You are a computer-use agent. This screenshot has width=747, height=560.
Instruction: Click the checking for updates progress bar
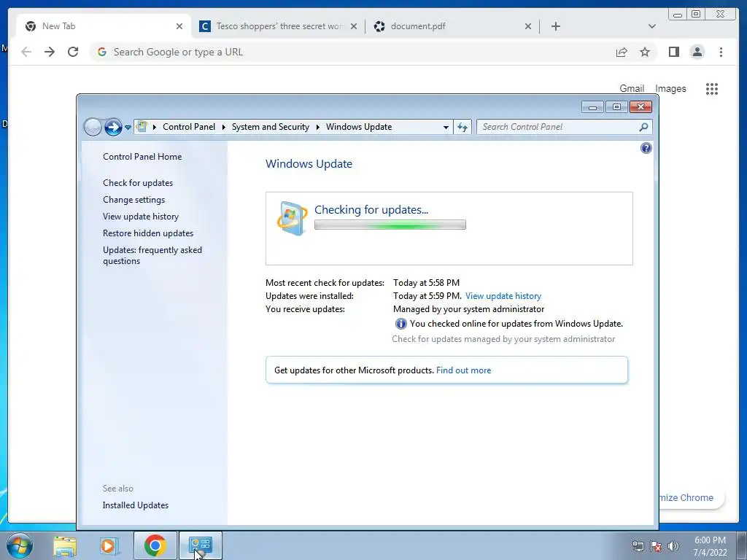tap(390, 225)
